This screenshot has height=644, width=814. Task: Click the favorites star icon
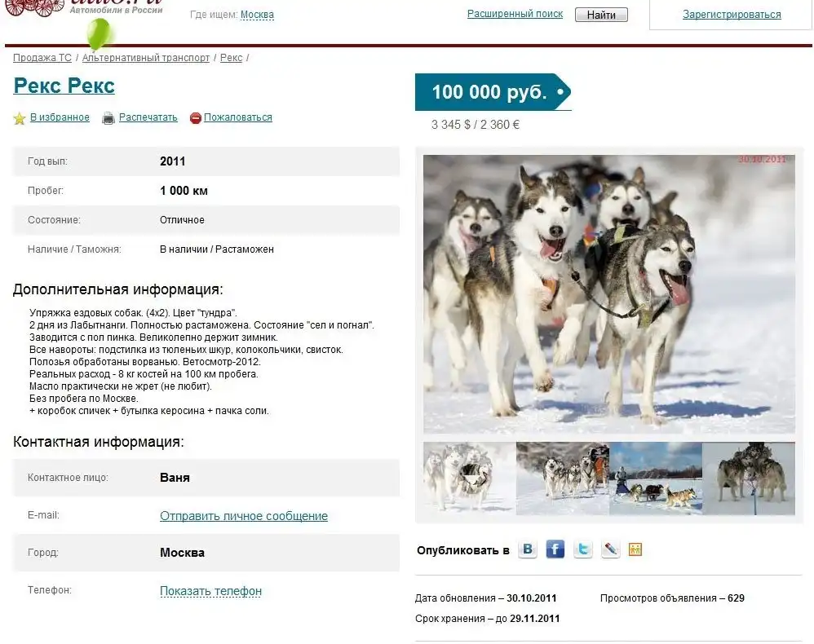click(x=20, y=118)
